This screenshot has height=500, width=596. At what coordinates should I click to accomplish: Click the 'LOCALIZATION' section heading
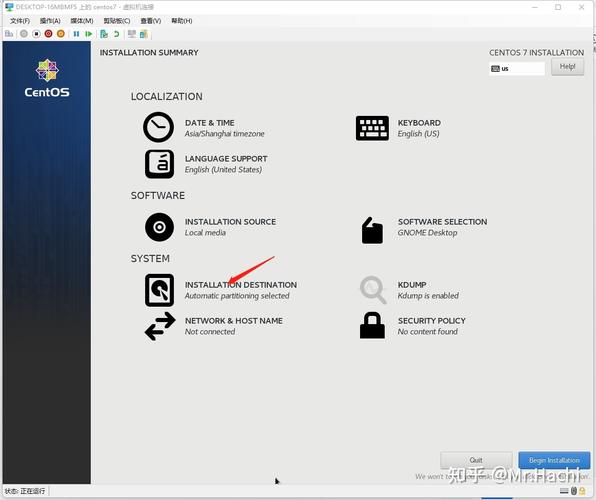(x=166, y=97)
